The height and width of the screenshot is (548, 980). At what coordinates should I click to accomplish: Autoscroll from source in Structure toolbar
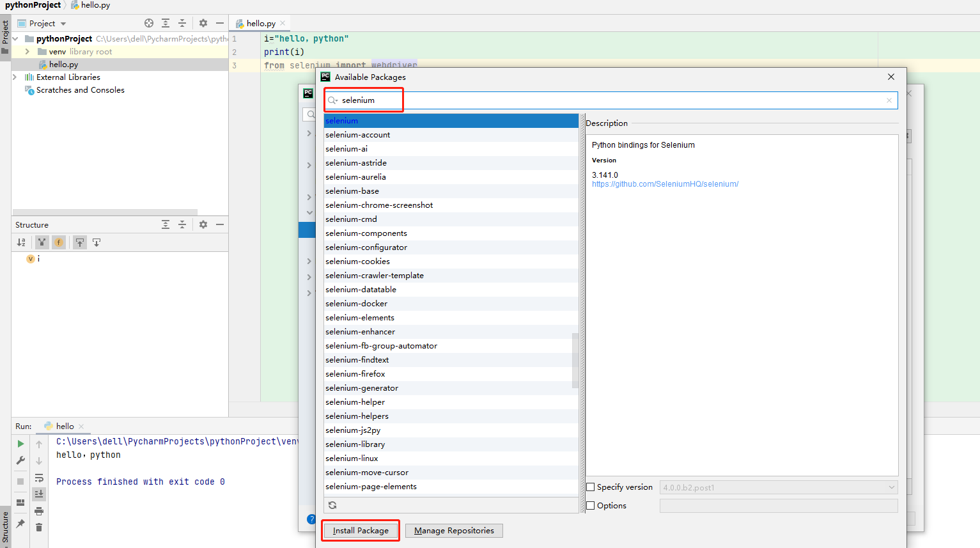[x=97, y=242]
